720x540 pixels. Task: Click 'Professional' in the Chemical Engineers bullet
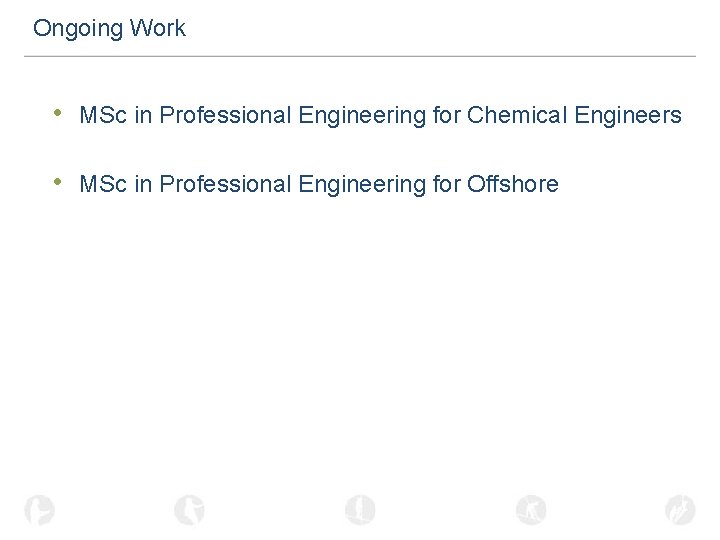tap(224, 116)
